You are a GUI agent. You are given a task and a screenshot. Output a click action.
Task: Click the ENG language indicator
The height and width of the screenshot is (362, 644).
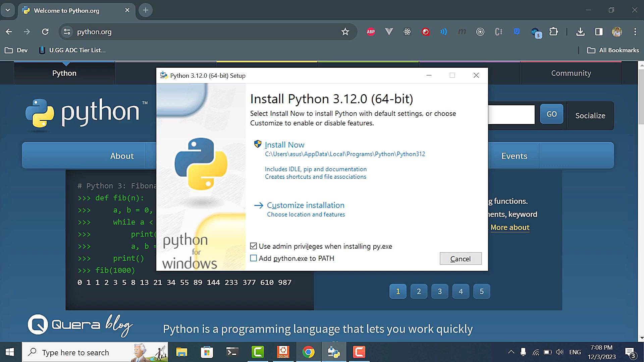coord(575,352)
